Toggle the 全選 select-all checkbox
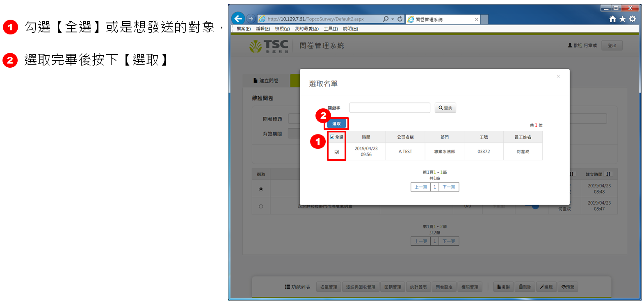Screen dimensions: 644x303 point(332,137)
